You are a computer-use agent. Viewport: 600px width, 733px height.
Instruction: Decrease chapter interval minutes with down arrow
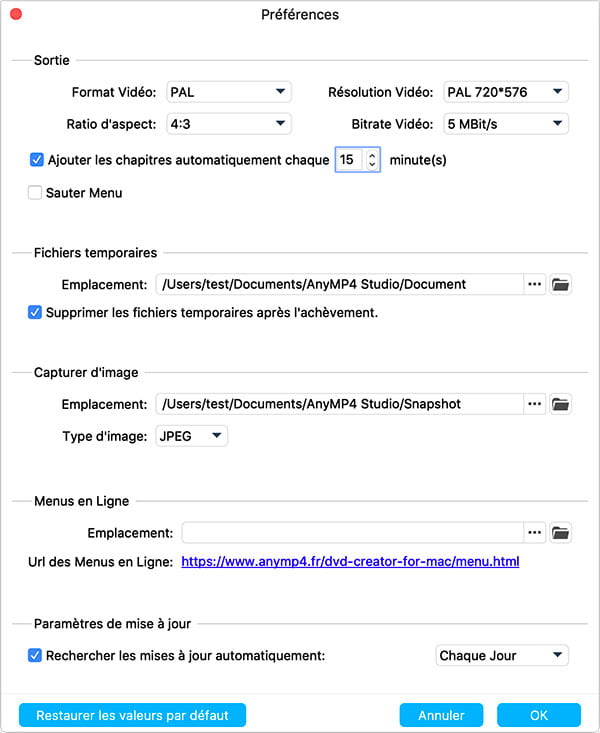(x=372, y=165)
